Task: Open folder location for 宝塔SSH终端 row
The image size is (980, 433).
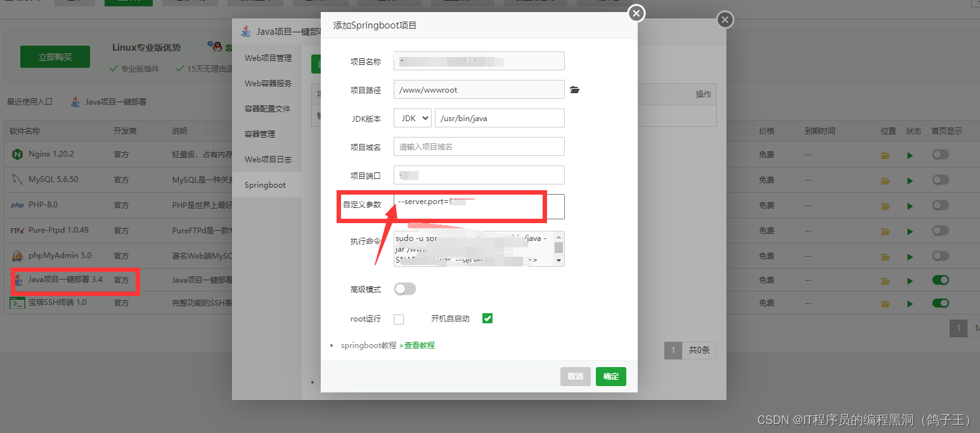Action: [x=886, y=304]
